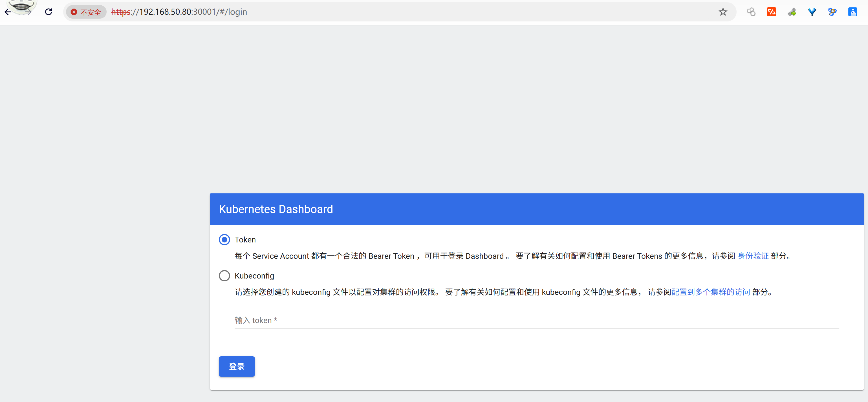Screen dimensions: 868x402
Task: Bookmark page with the star icon
Action: point(723,12)
